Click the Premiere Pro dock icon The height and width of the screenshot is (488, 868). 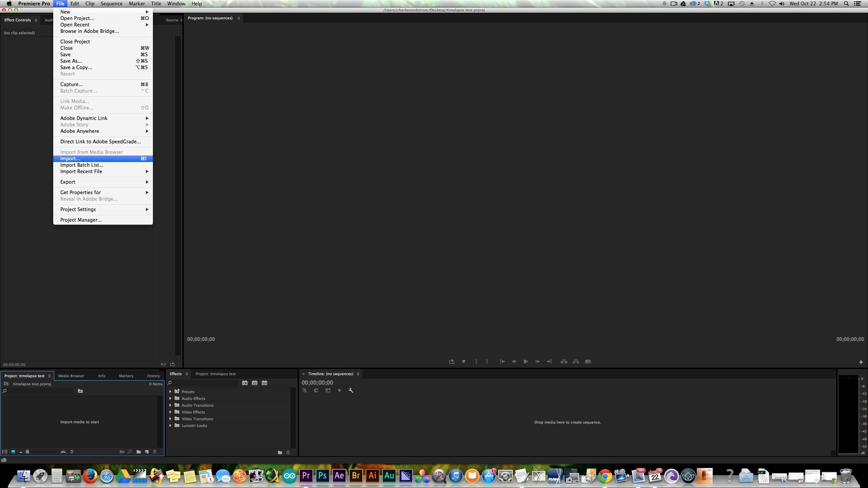(x=306, y=476)
